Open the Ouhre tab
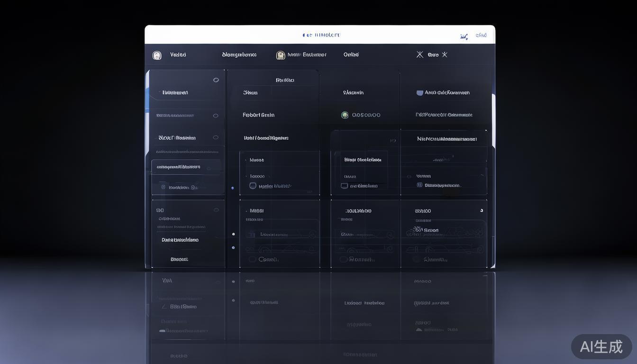Image resolution: width=637 pixels, height=364 pixels. click(x=351, y=55)
